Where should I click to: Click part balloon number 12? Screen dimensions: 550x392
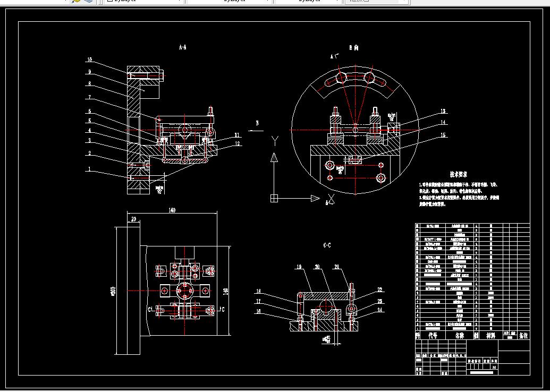click(238, 143)
